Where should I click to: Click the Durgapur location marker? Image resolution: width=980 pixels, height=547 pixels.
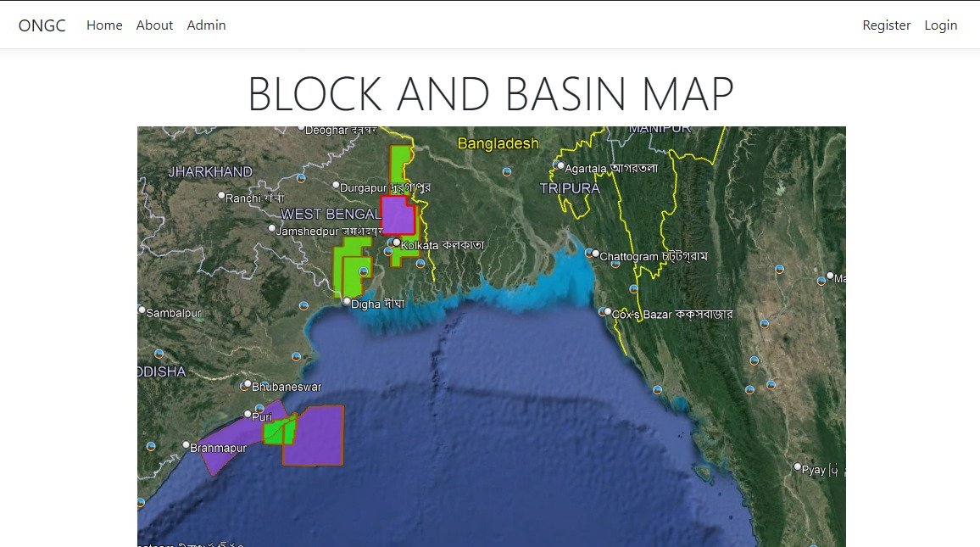pos(336,185)
